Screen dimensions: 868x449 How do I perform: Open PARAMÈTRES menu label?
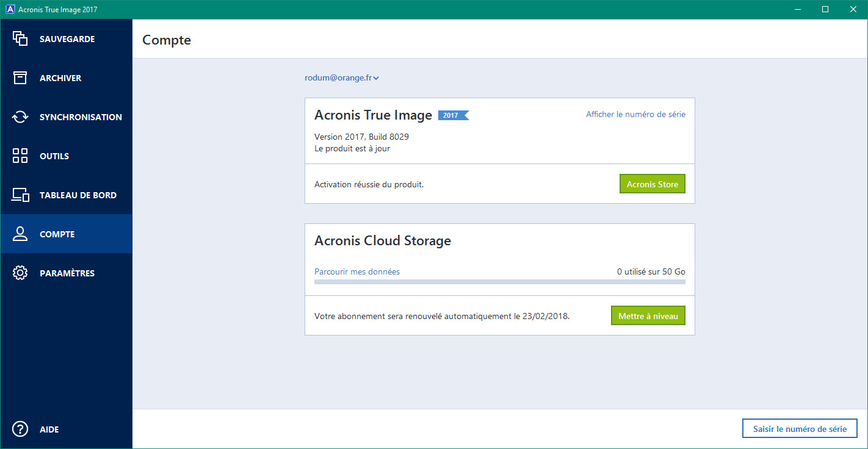point(67,273)
